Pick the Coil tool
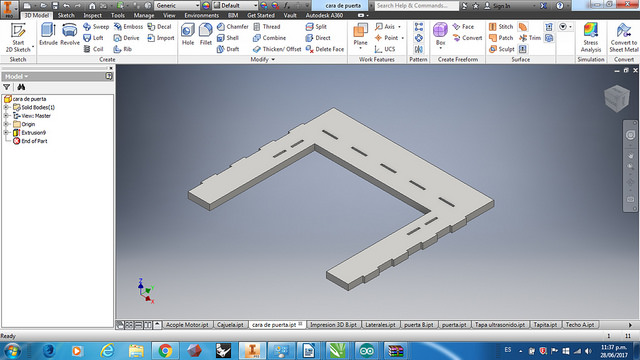This screenshot has height=360, width=640. [93, 49]
